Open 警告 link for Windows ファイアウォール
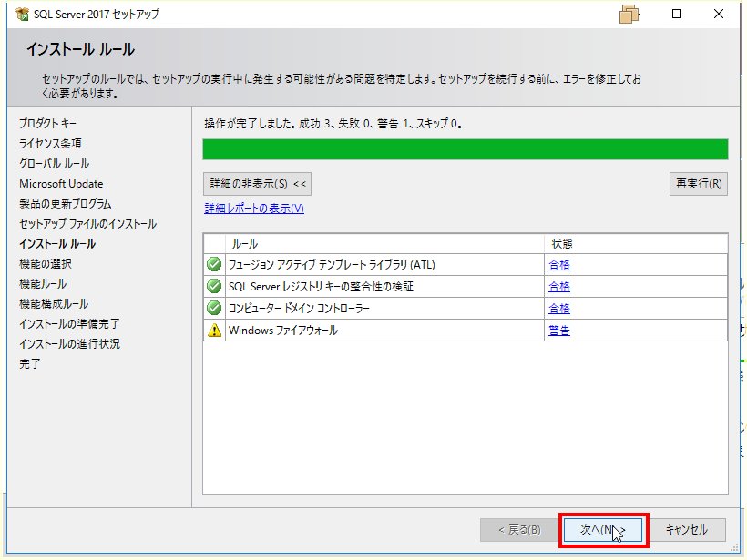The image size is (747, 560). [558, 331]
